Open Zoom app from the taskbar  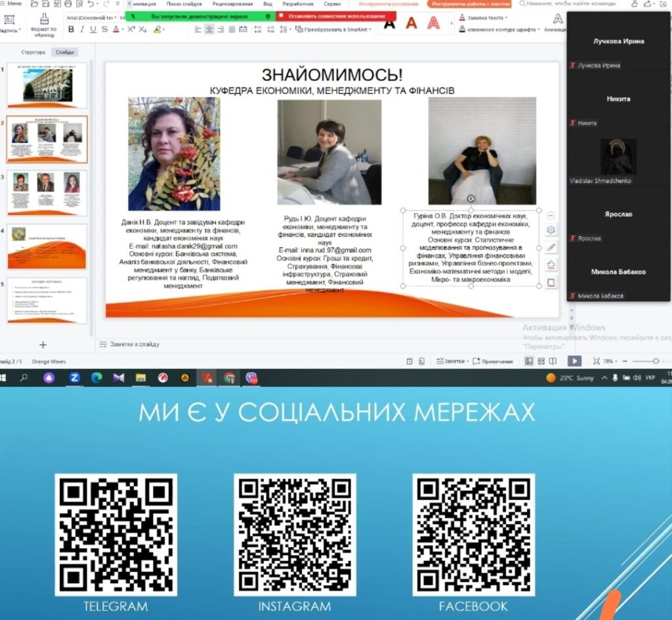(74, 378)
